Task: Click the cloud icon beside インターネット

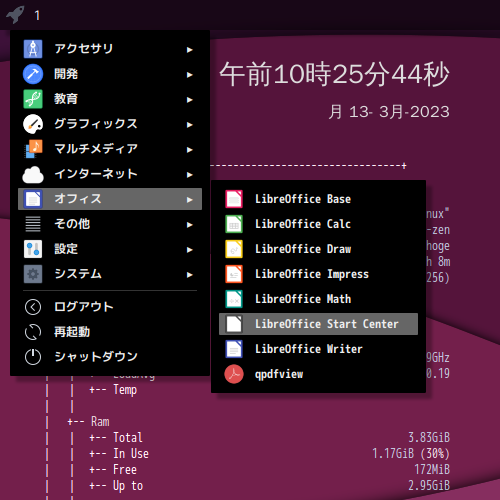Action: tap(33, 174)
